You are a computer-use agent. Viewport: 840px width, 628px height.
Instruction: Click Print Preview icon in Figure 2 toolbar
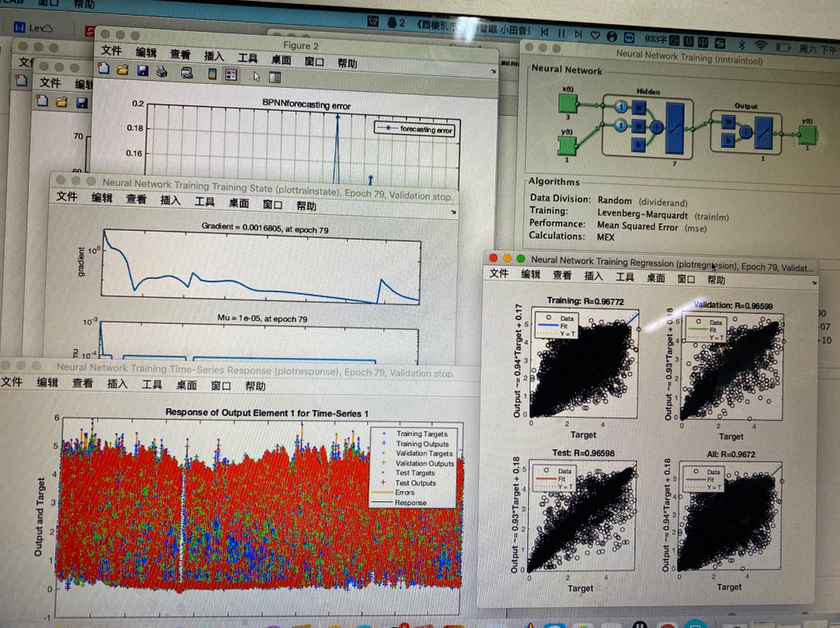tap(187, 72)
